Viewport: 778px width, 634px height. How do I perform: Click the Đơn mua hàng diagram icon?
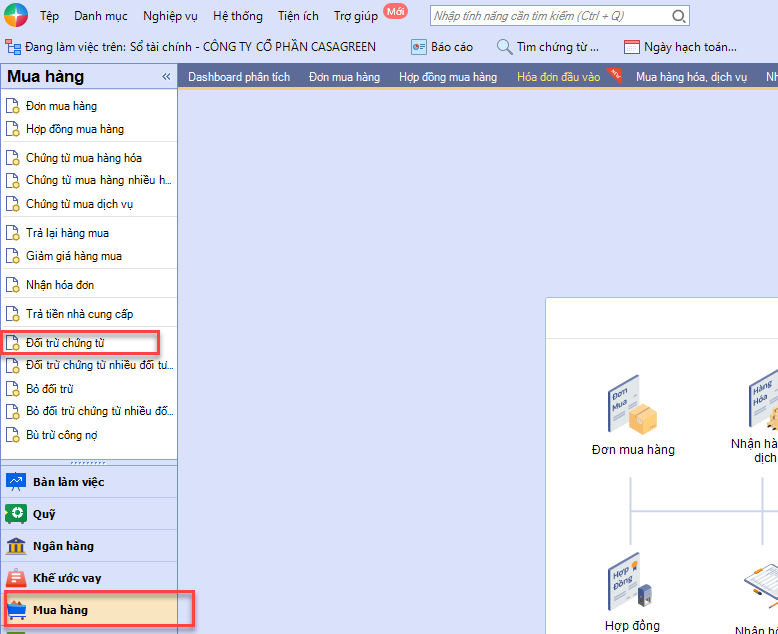coord(632,405)
